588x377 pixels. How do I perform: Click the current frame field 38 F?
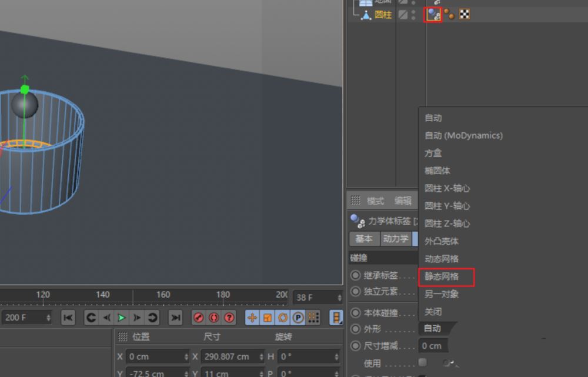click(318, 298)
